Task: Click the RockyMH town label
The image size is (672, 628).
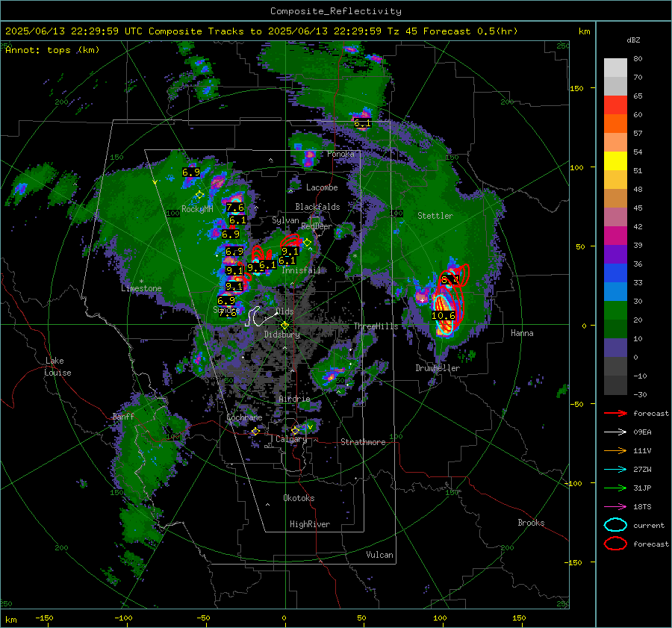Action: [197, 209]
